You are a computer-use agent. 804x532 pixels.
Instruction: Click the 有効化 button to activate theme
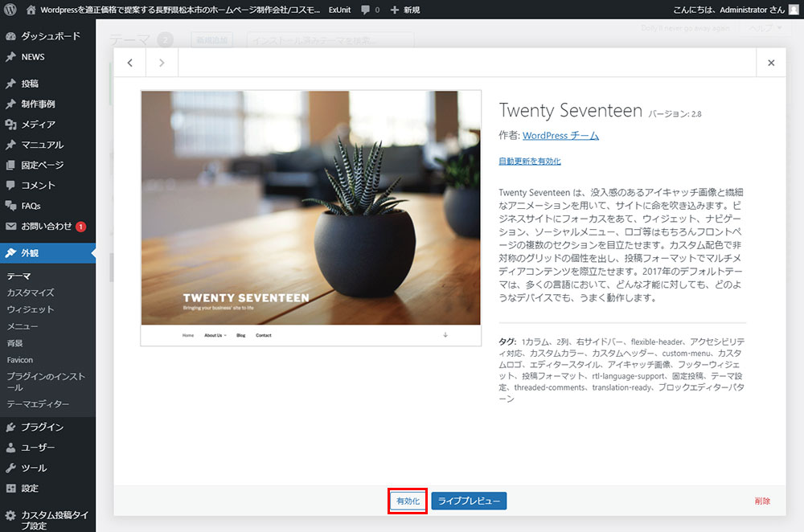click(x=408, y=501)
